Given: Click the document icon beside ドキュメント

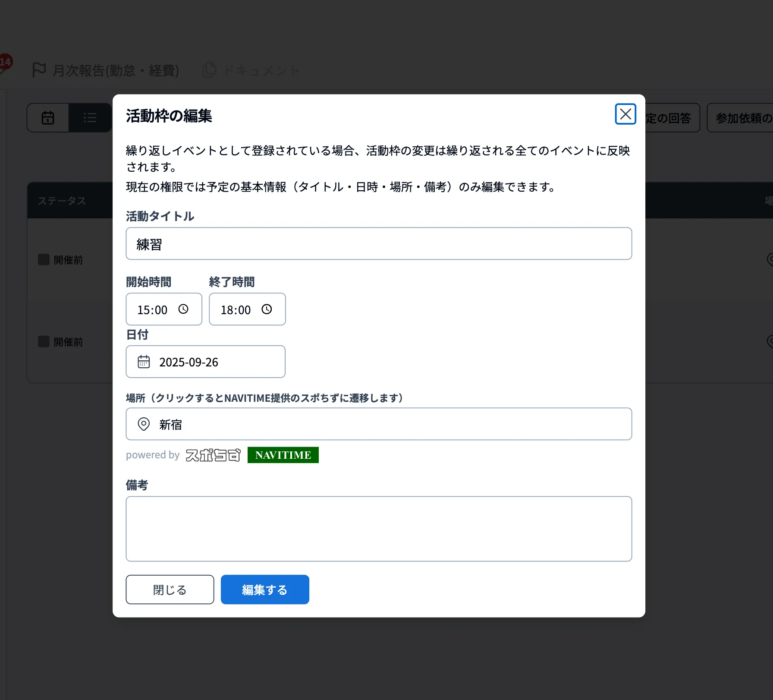Looking at the screenshot, I should click(x=209, y=69).
